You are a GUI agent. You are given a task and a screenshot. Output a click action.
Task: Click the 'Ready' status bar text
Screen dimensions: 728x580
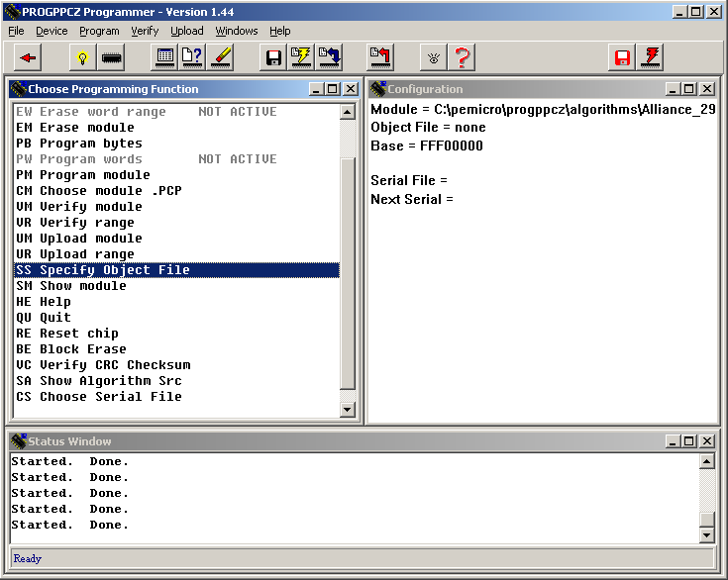click(28, 558)
